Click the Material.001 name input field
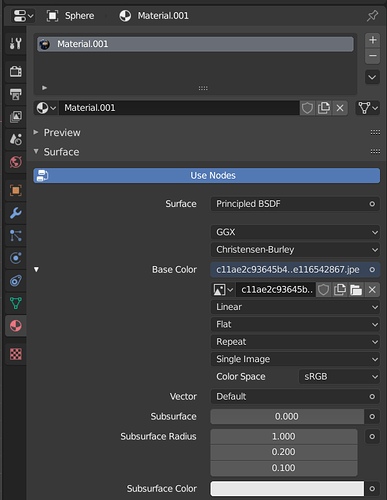387x500 pixels. pos(179,108)
